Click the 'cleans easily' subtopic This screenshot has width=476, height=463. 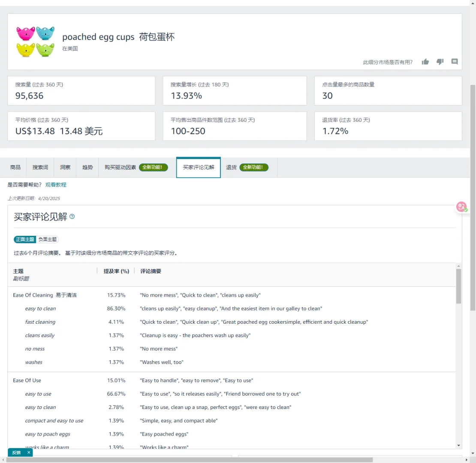[40, 335]
